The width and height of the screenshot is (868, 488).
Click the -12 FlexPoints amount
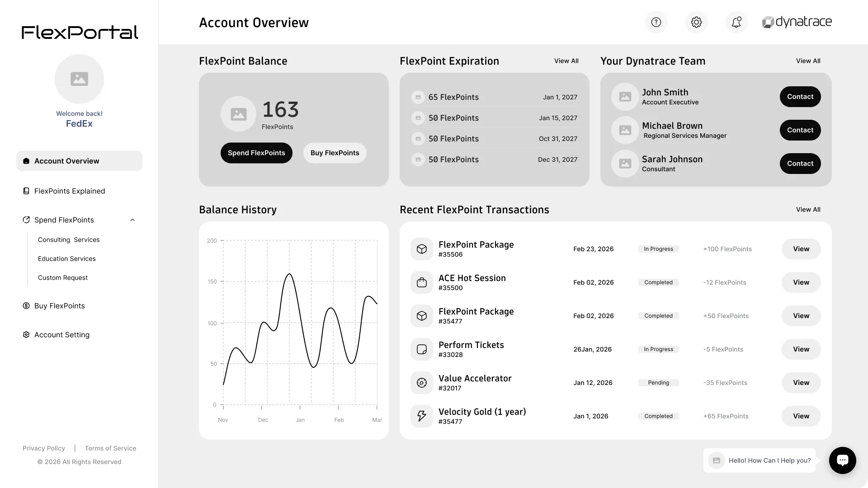tap(725, 282)
